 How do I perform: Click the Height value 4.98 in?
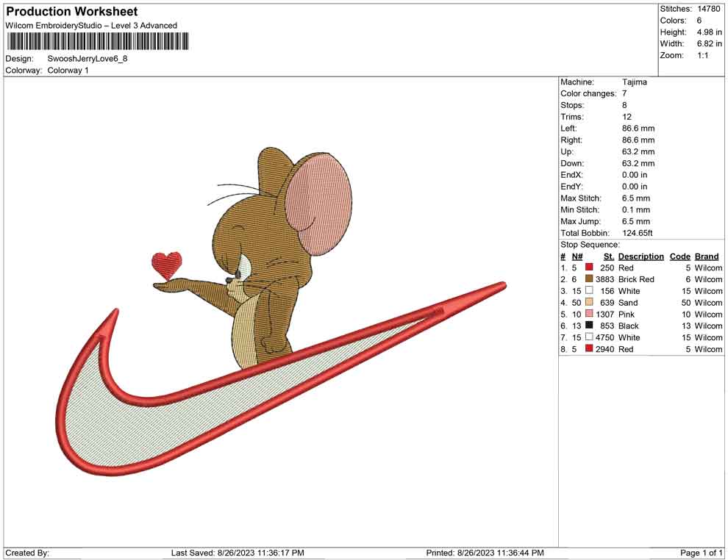click(709, 32)
